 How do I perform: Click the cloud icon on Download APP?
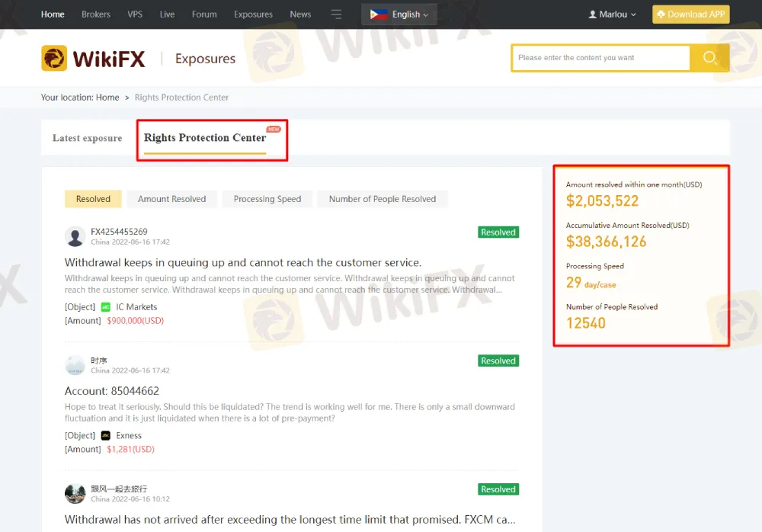tap(661, 14)
